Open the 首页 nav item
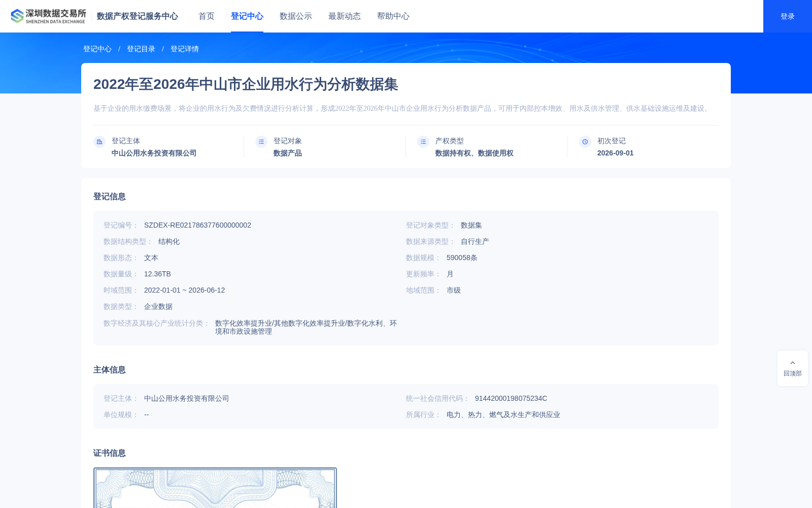The width and height of the screenshot is (812, 508). click(207, 16)
